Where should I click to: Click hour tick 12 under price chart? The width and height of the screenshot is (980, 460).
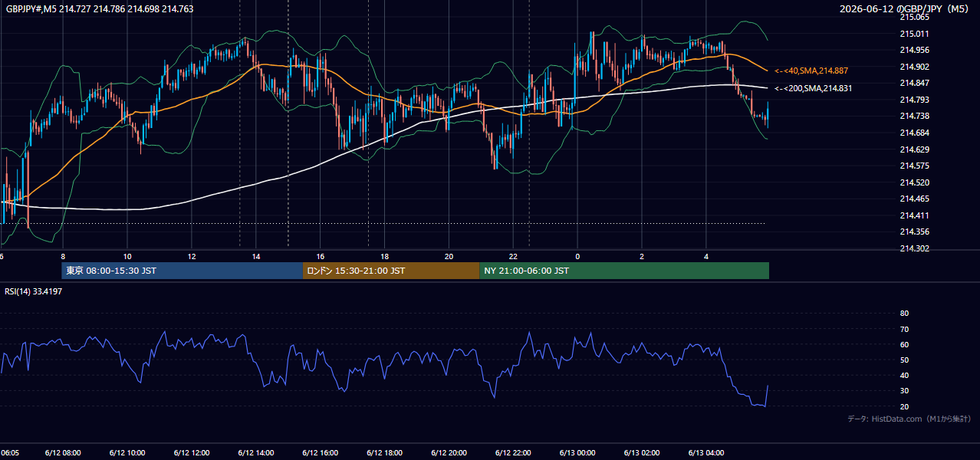192,257
